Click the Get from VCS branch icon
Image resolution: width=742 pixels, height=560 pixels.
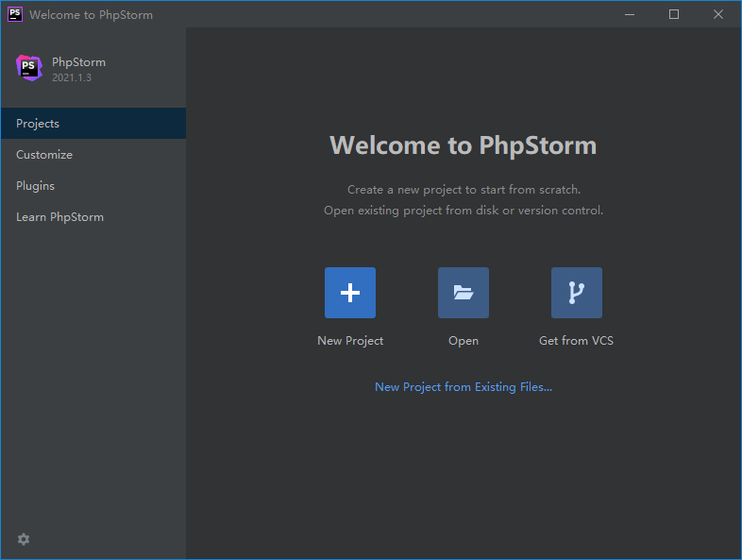576,293
